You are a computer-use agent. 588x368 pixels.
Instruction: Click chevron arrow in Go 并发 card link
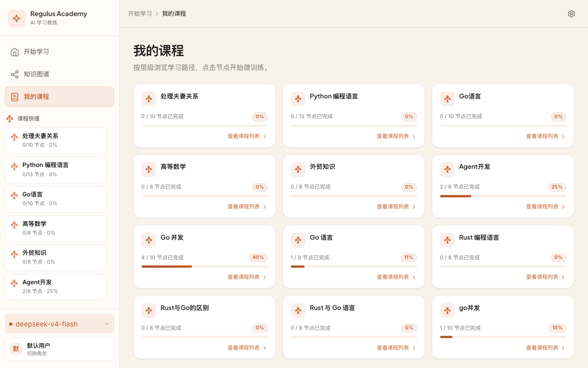pyautogui.click(x=265, y=277)
